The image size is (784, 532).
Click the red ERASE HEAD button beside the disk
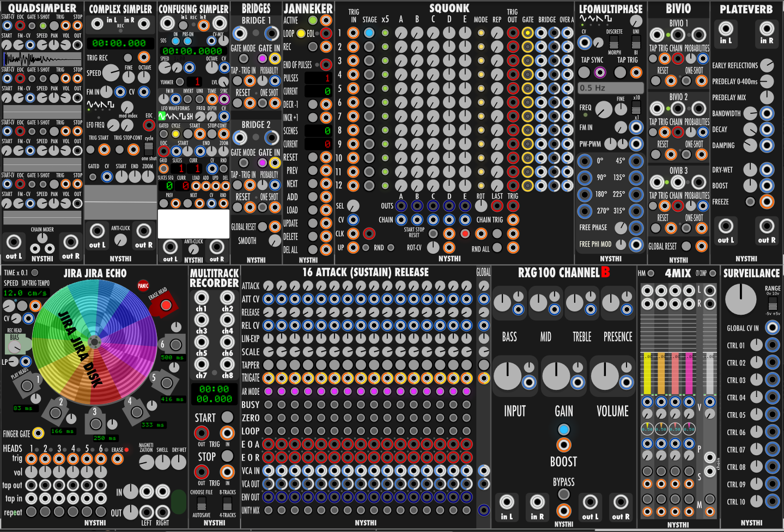coord(166,305)
